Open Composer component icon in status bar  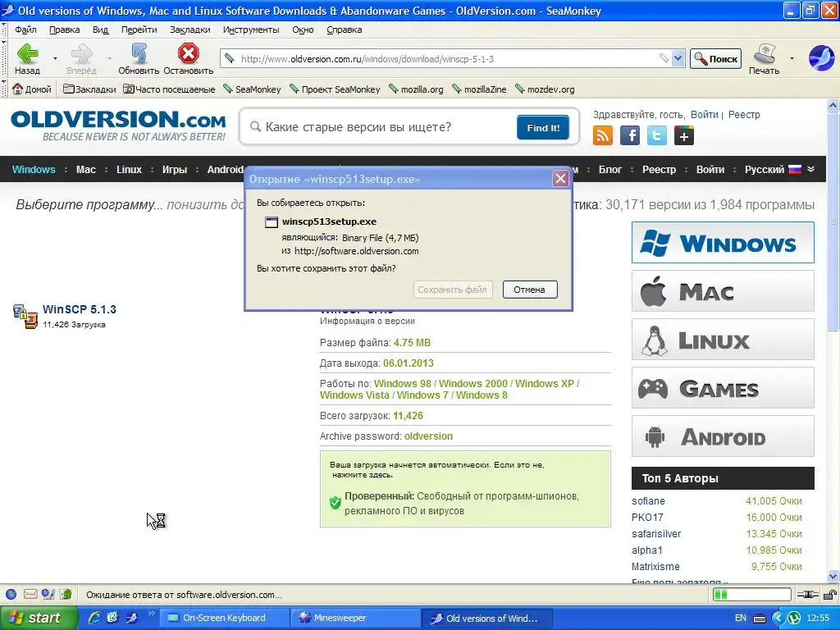48,594
